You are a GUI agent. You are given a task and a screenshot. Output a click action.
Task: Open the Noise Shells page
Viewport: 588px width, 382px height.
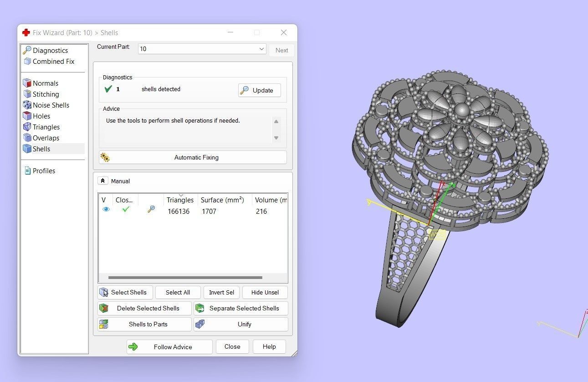tap(51, 105)
